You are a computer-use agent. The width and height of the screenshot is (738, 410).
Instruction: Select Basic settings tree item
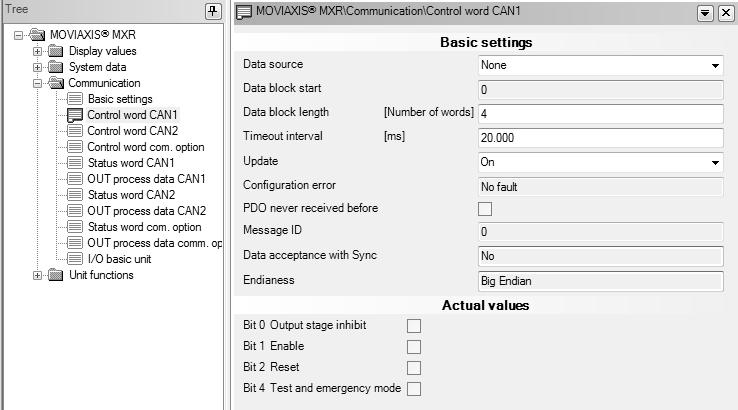point(120,99)
